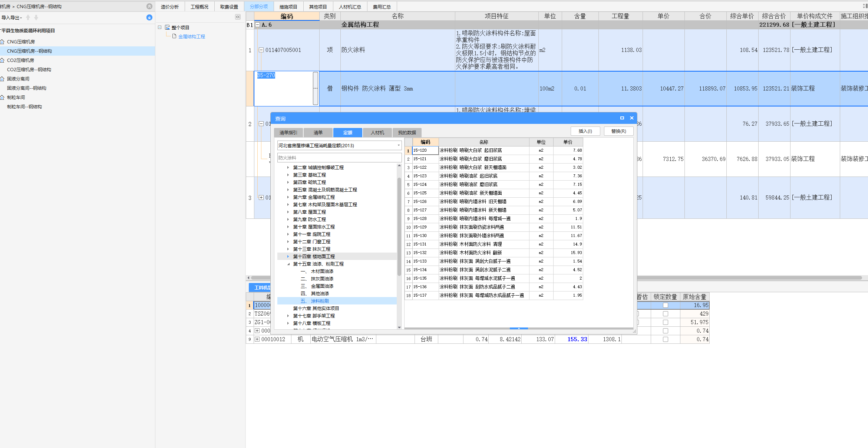The width and height of the screenshot is (868, 448).
Task: Select quota row 15-131 木材面防火涂料 清理
Action: [494, 244]
